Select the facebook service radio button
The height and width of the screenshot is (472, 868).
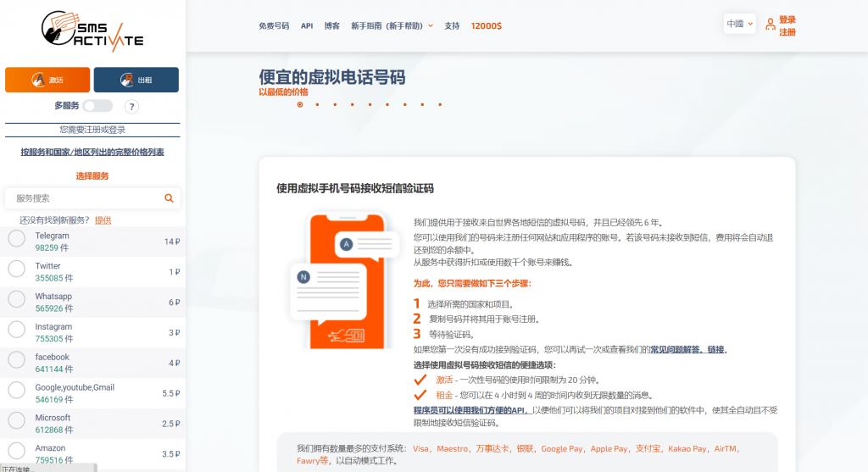tap(17, 360)
